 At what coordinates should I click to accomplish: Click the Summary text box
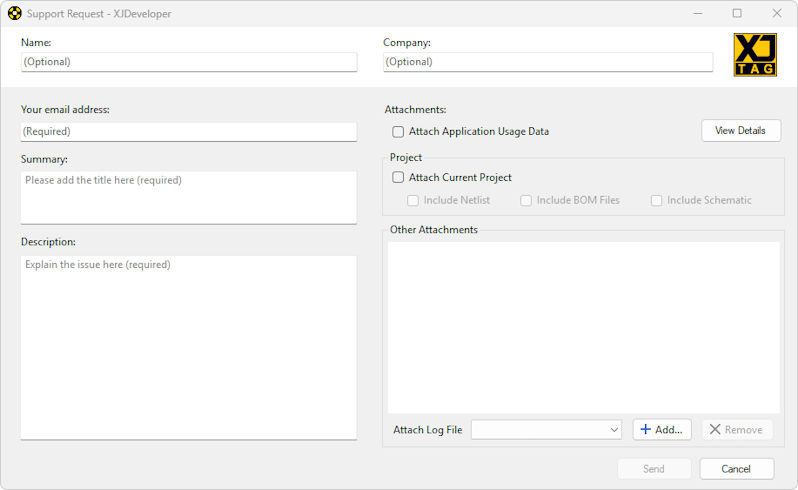pyautogui.click(x=188, y=197)
